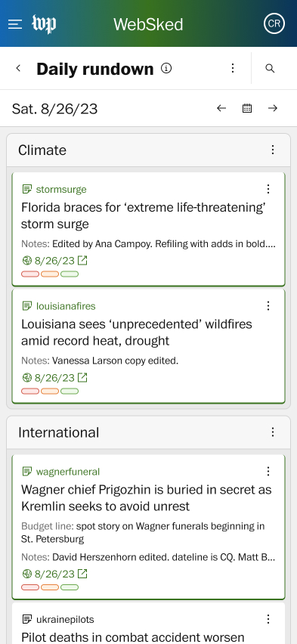Click the Washington Post logo
The height and width of the screenshot is (644, 297).
pos(44,24)
